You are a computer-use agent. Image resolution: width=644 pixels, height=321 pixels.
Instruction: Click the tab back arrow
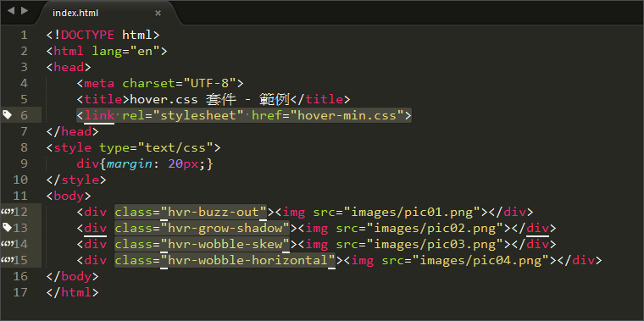coord(11,11)
